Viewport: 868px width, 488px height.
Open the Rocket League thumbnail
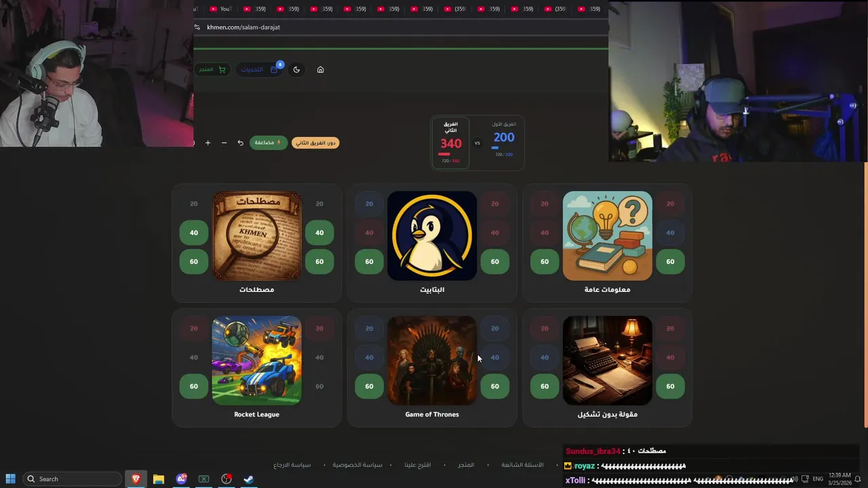[256, 360]
